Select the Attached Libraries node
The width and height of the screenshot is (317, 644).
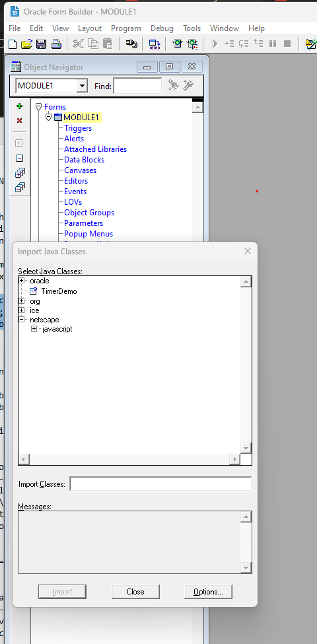95,149
